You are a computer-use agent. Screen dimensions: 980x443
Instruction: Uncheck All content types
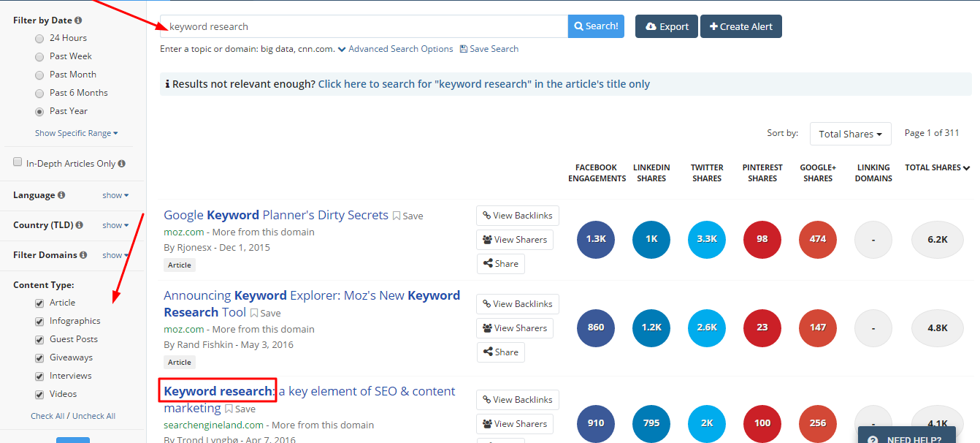[93, 416]
